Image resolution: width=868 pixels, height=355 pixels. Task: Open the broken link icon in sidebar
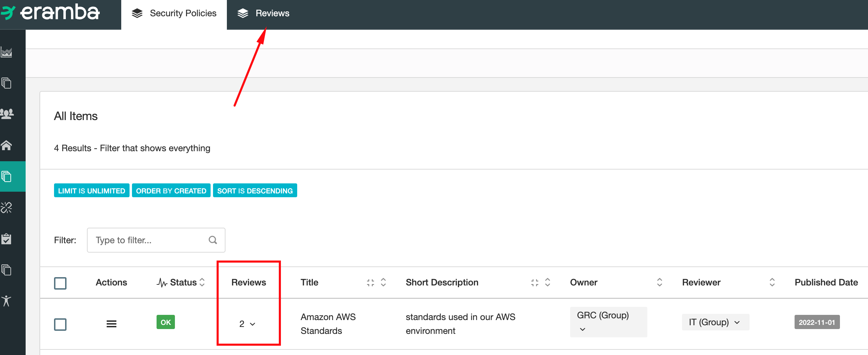click(7, 208)
